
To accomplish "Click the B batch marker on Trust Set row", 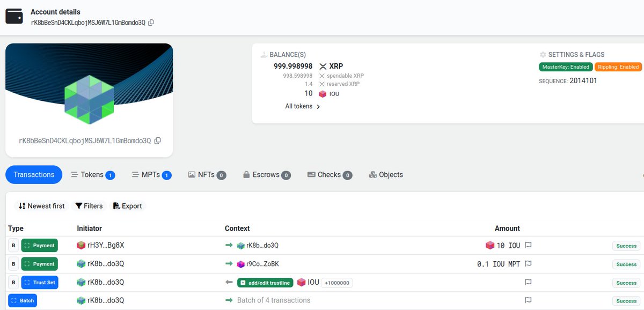I will pos(13,282).
